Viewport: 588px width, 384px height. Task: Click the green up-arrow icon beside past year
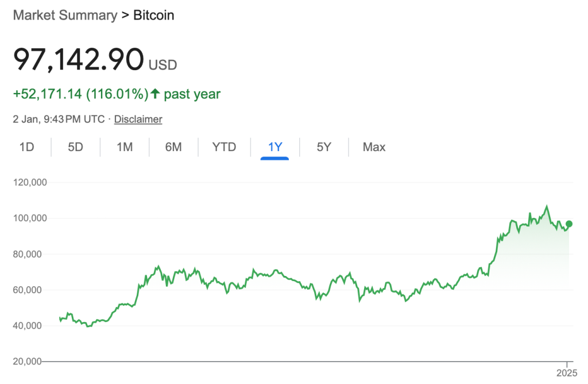[154, 94]
